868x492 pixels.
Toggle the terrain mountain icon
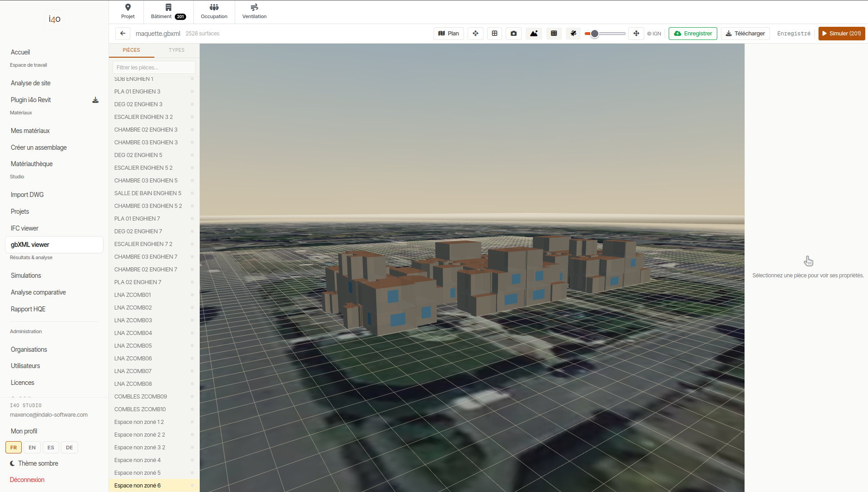pyautogui.click(x=534, y=34)
